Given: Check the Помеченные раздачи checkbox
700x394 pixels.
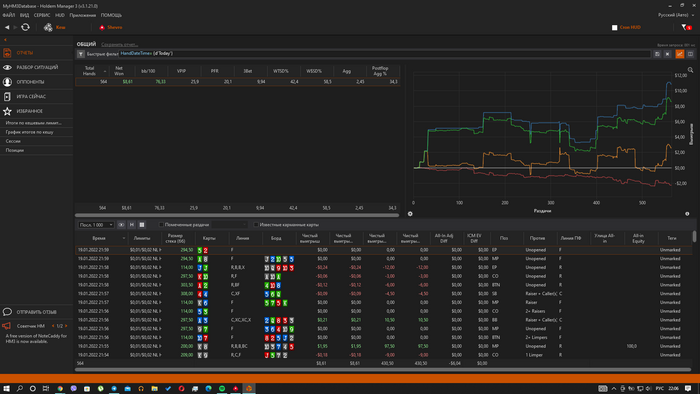Looking at the screenshot, I should pyautogui.click(x=161, y=225).
